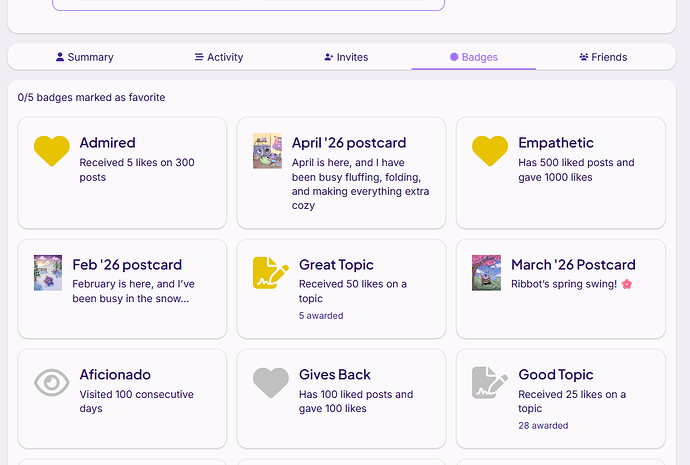
Task: Click the Empathetic badge heart icon
Action: [490, 151]
